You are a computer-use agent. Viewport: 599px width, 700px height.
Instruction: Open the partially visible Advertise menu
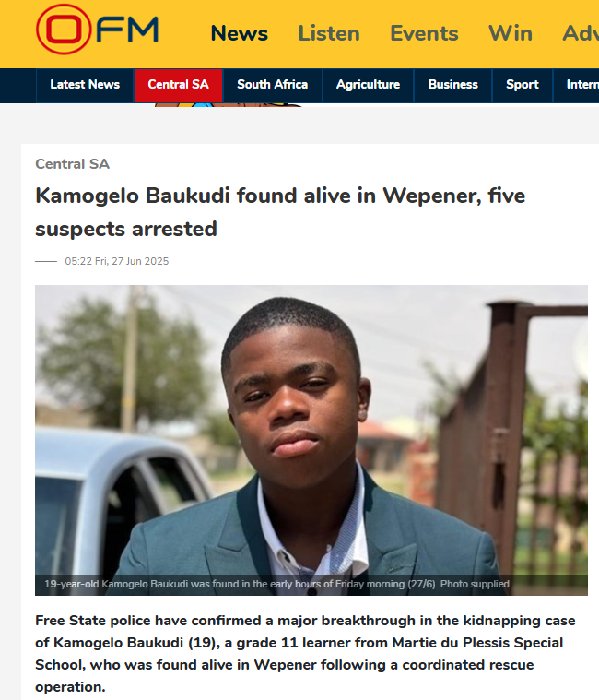coord(581,33)
